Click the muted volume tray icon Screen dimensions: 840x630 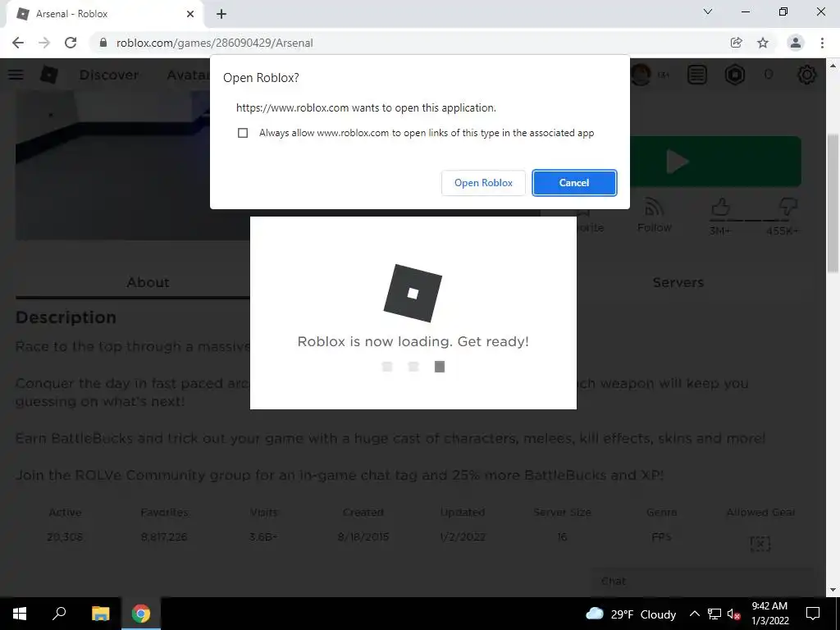coord(733,614)
